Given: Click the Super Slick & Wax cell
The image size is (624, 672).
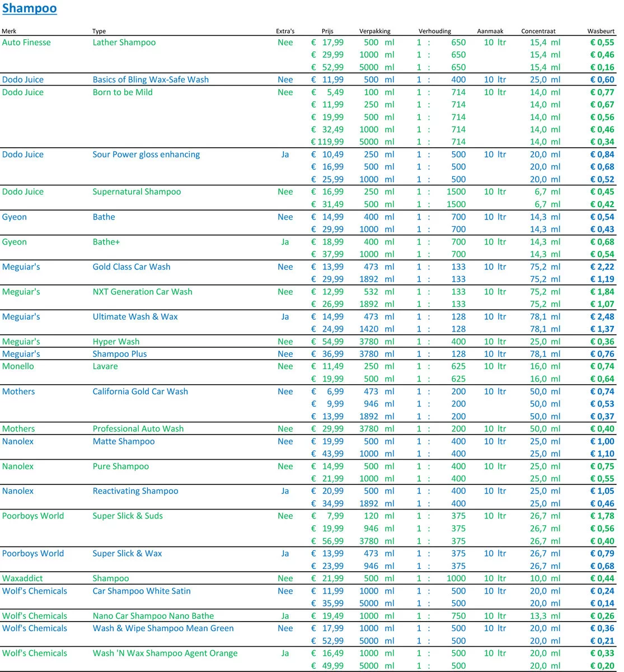Looking at the screenshot, I should (x=127, y=553).
